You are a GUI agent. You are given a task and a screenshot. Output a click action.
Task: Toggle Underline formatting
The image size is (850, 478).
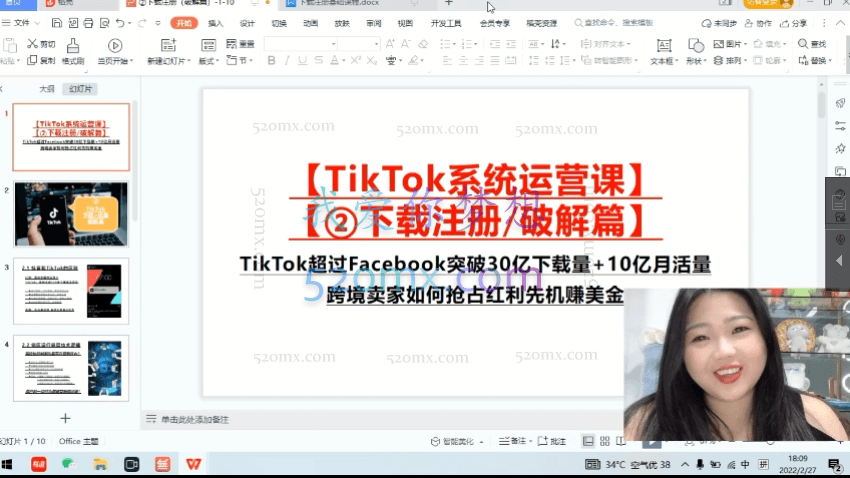[x=302, y=60]
